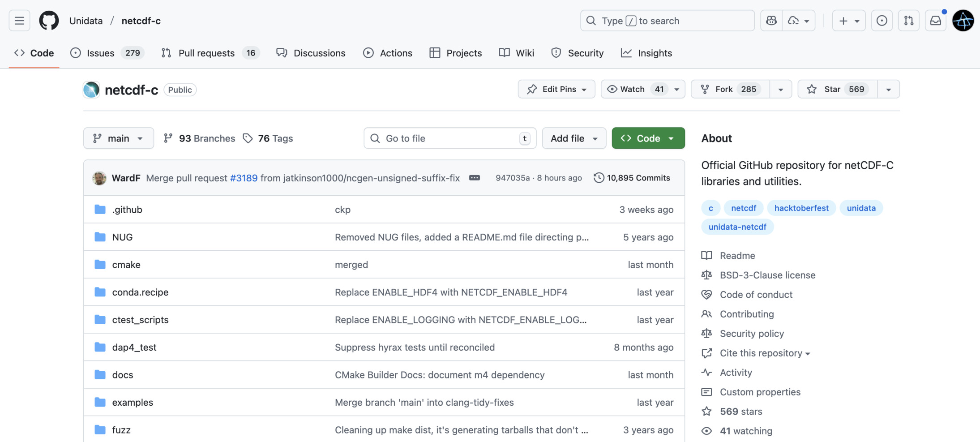Open the main branch selector dropdown
This screenshot has width=980, height=442.
click(x=119, y=138)
